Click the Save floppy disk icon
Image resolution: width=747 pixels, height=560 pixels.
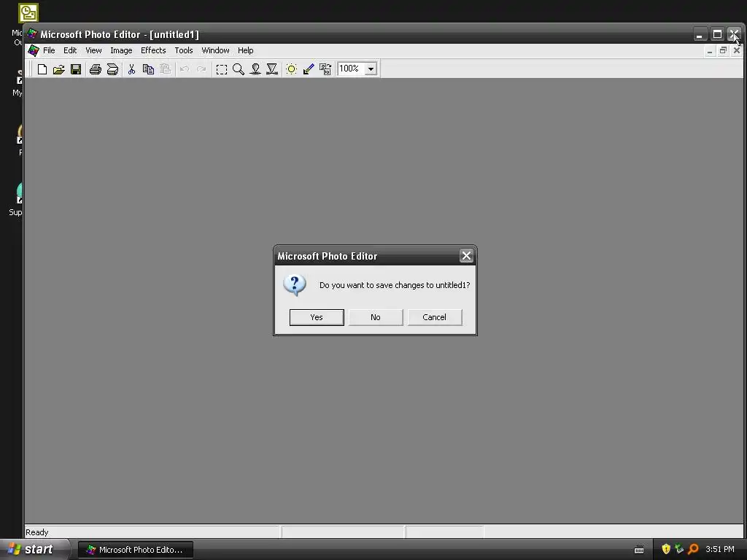pyautogui.click(x=76, y=69)
